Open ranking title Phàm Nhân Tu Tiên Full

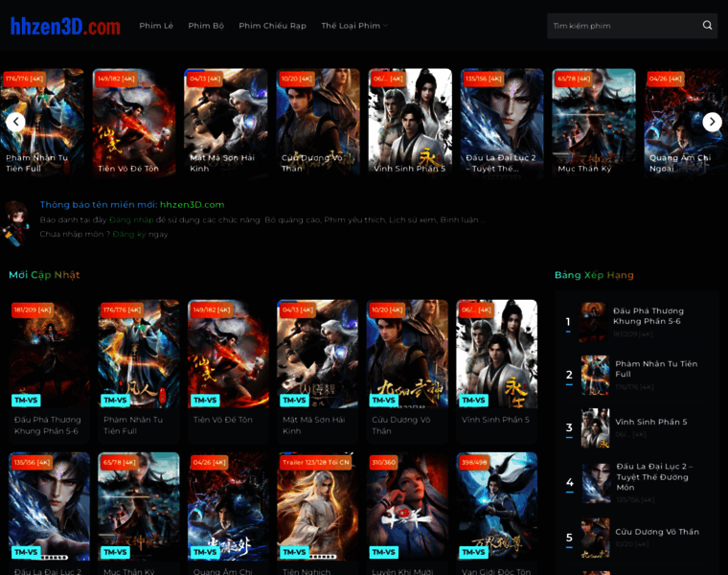(x=656, y=369)
